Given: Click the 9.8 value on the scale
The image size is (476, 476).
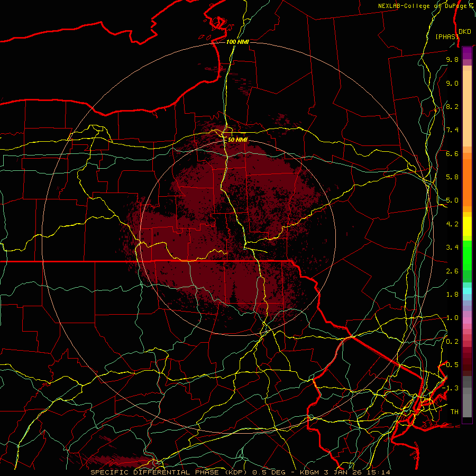Looking at the screenshot, I should 452,59.
